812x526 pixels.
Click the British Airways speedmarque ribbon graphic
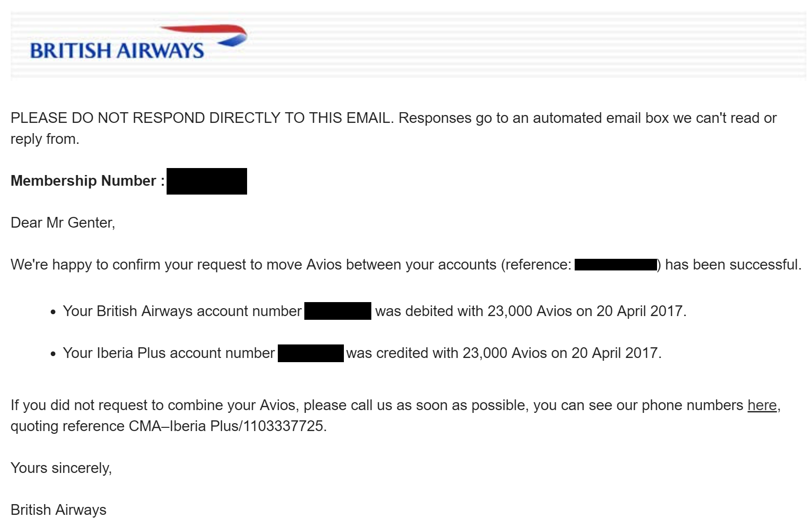(203, 35)
